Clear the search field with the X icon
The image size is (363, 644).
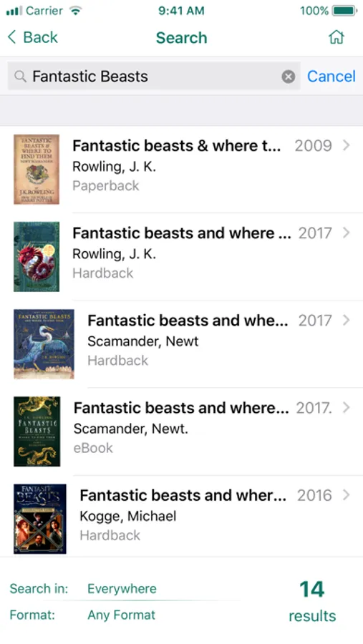point(288,77)
